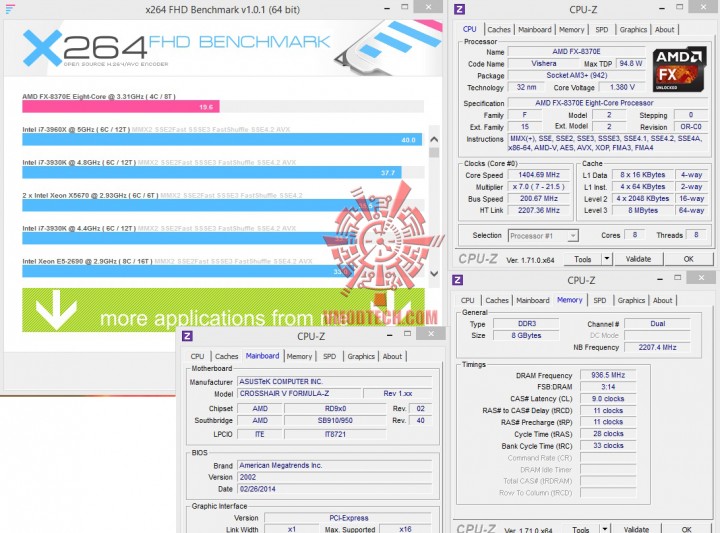
Task: Open Memory tab in Mainboard CPU-Z window
Action: coord(299,356)
